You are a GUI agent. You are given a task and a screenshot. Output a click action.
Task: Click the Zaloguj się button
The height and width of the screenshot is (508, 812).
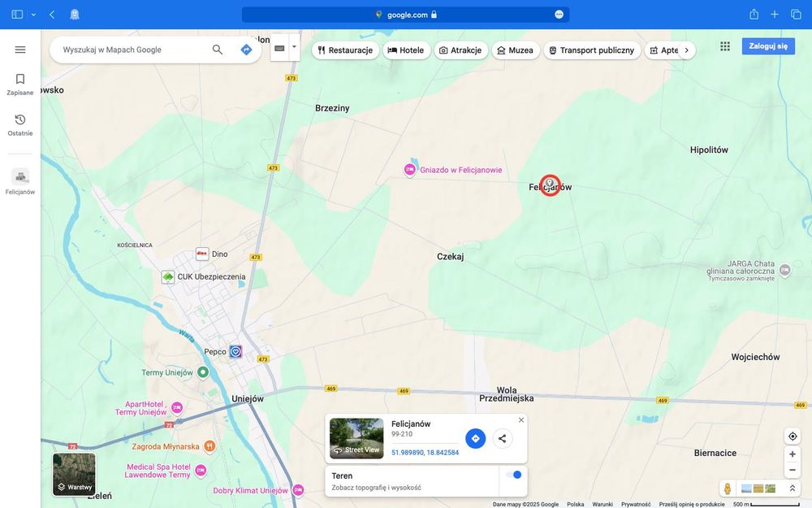pos(768,46)
